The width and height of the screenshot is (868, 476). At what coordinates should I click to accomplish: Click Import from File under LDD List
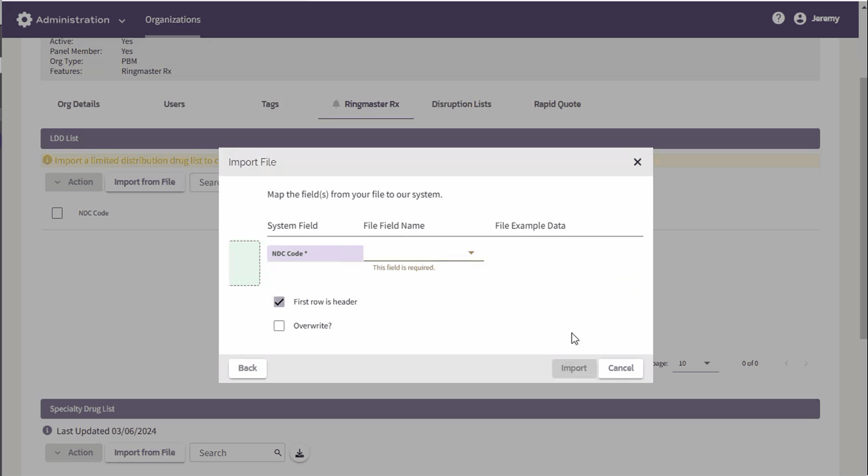point(145,182)
